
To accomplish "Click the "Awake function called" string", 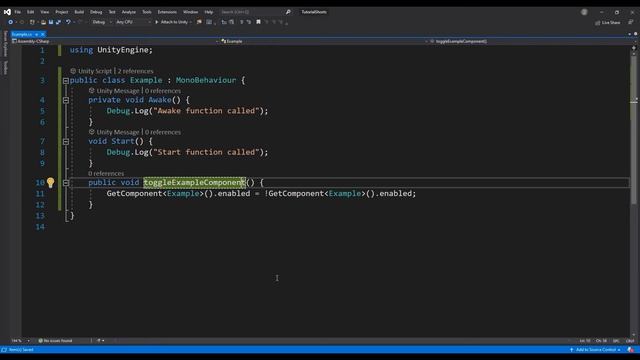I will 206,111.
